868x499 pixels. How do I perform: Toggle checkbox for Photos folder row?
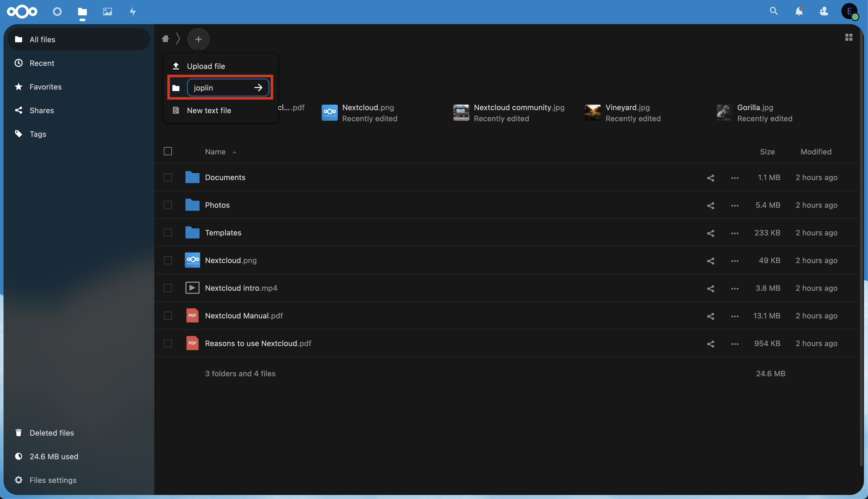[168, 204]
